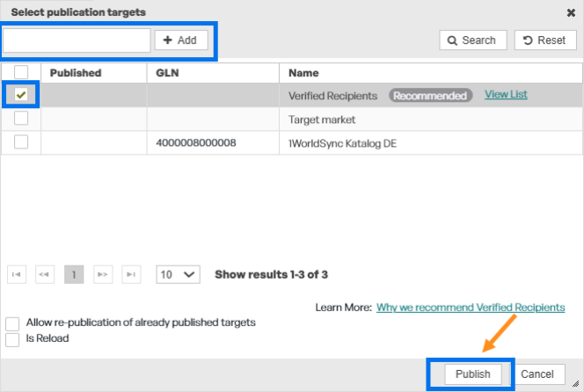584x392 pixels.
Task: Go to previous results page
Action: [x=45, y=274]
